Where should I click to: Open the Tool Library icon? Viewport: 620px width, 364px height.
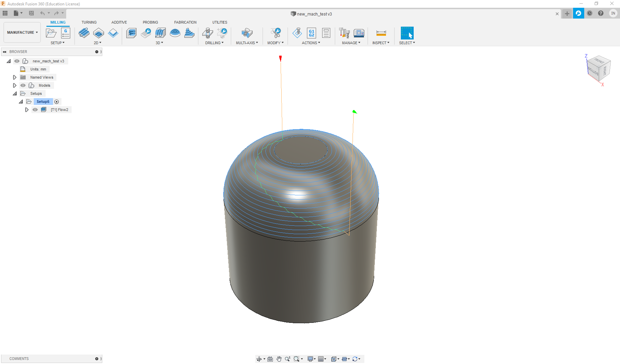pos(344,33)
